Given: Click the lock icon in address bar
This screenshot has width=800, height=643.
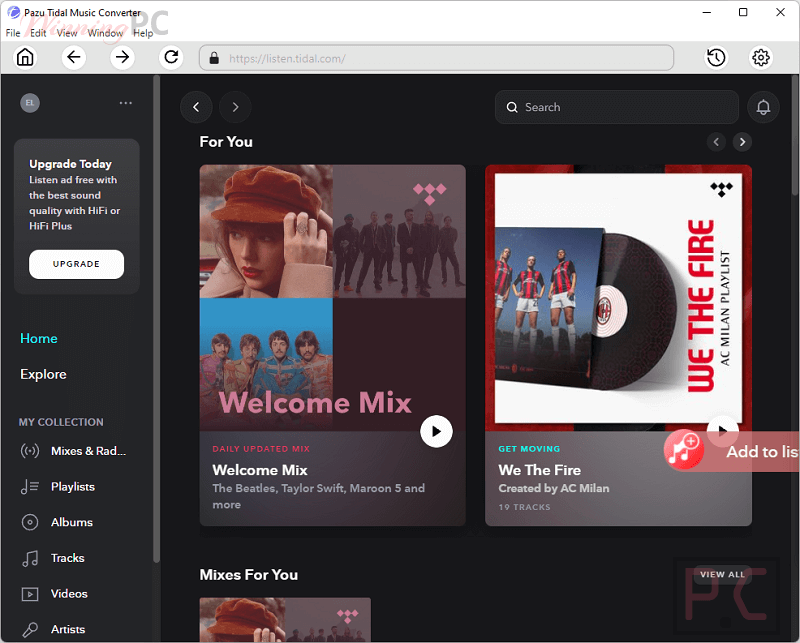Looking at the screenshot, I should coord(214,58).
